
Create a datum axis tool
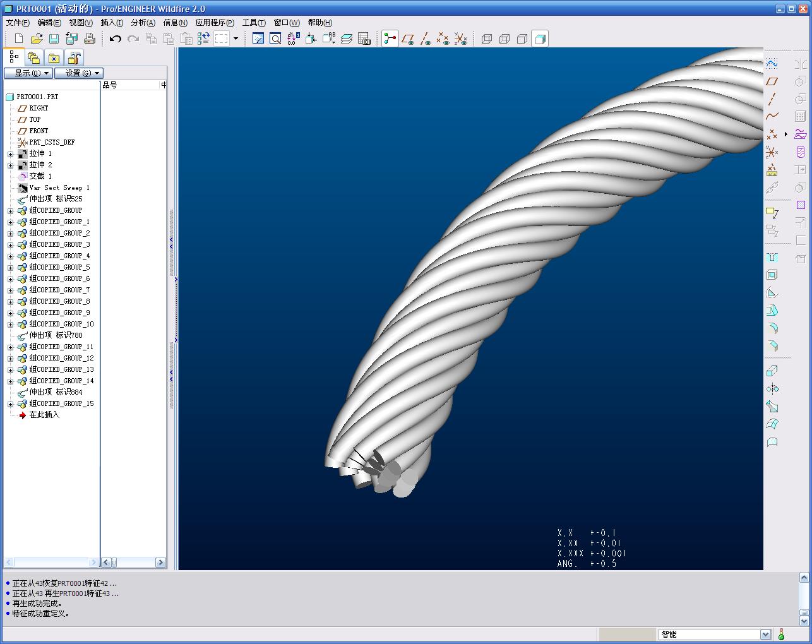772,98
